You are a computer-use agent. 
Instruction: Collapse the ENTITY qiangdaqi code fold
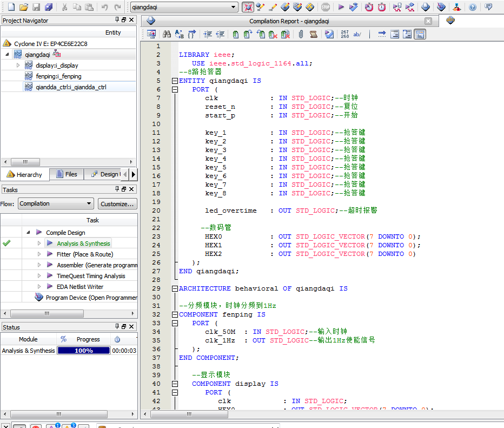coord(175,81)
